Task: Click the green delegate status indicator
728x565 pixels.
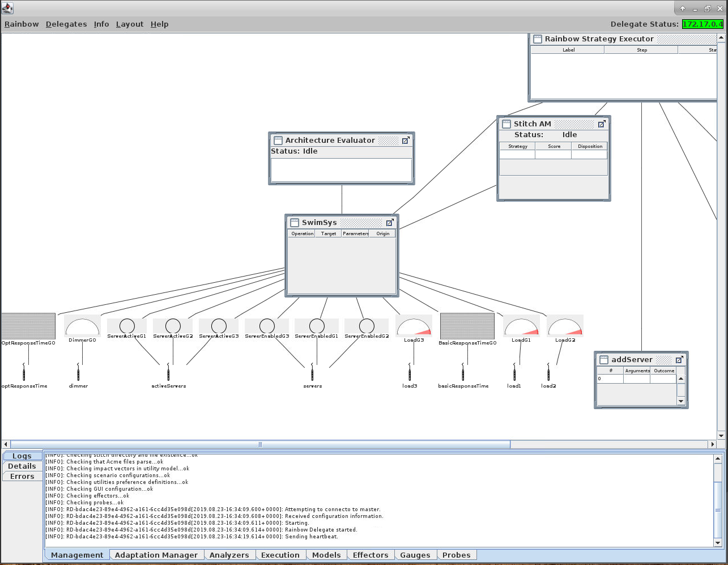Action: click(703, 24)
